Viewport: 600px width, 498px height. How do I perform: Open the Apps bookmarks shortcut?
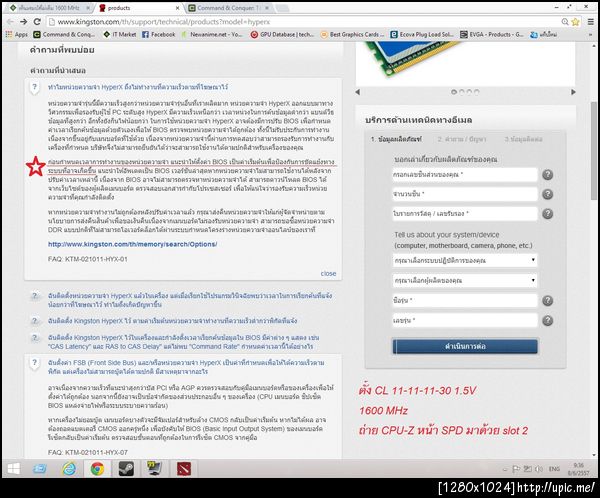click(x=17, y=34)
